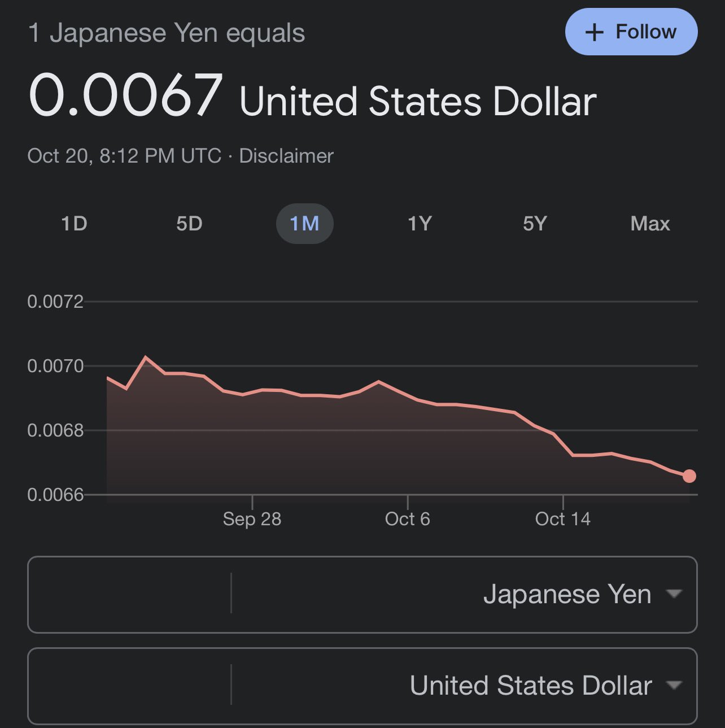Click the Dollar amount input field
Screen dimensions: 725x728
tap(129, 686)
